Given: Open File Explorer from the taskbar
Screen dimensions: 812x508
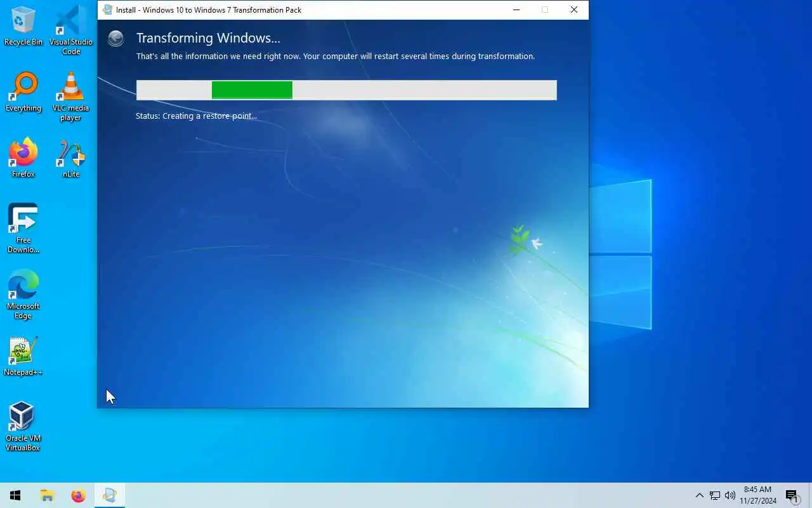Looking at the screenshot, I should pyautogui.click(x=47, y=495).
